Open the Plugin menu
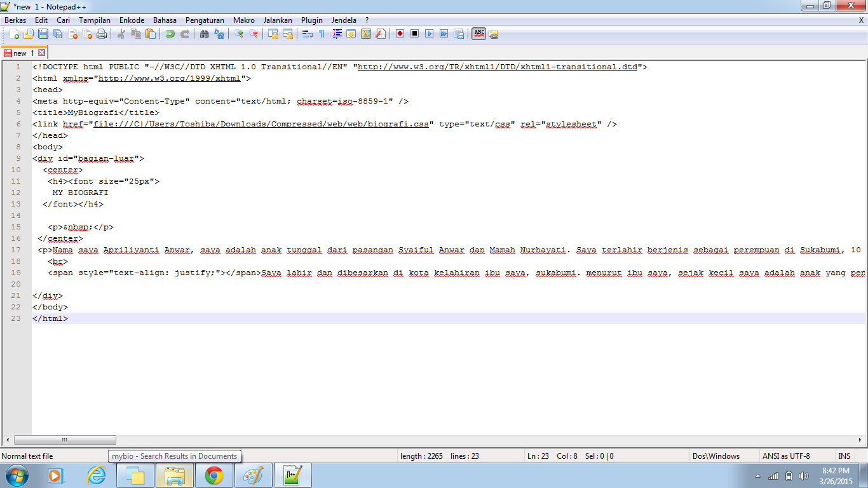The width and height of the screenshot is (868, 488). [312, 20]
